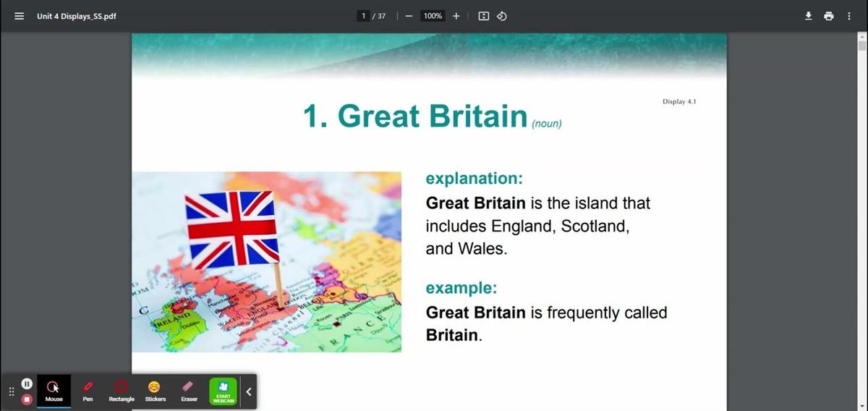Click the example: heading
The width and height of the screenshot is (868, 411).
(x=461, y=288)
